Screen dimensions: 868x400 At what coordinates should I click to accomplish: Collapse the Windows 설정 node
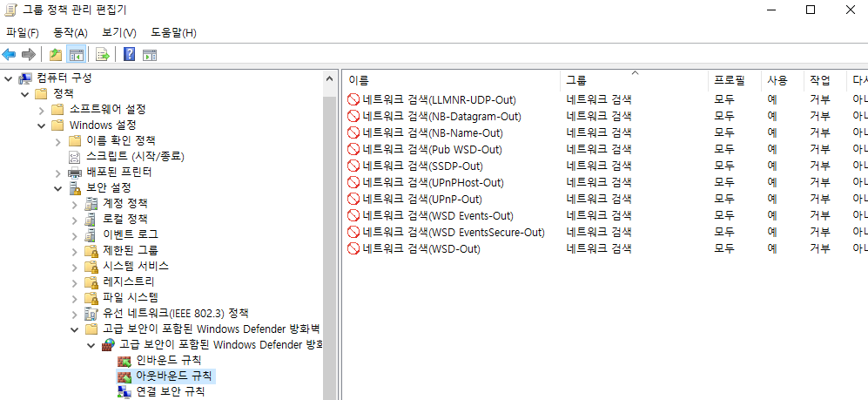coord(41,125)
